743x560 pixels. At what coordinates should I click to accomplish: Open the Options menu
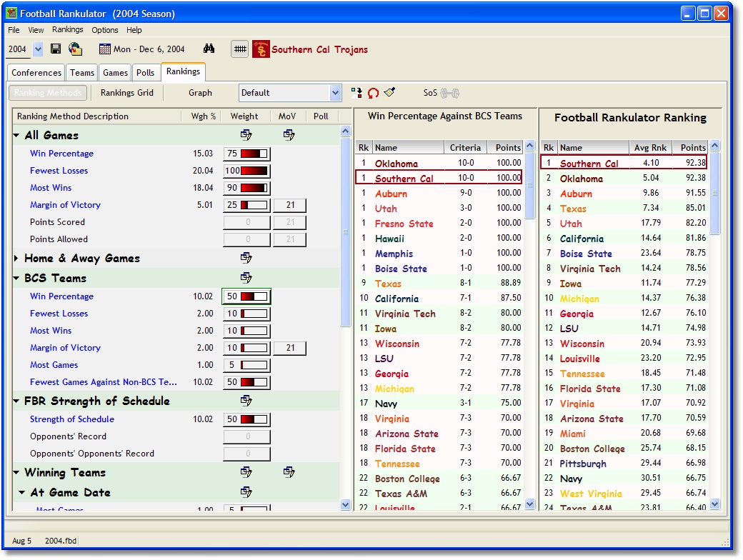105,30
